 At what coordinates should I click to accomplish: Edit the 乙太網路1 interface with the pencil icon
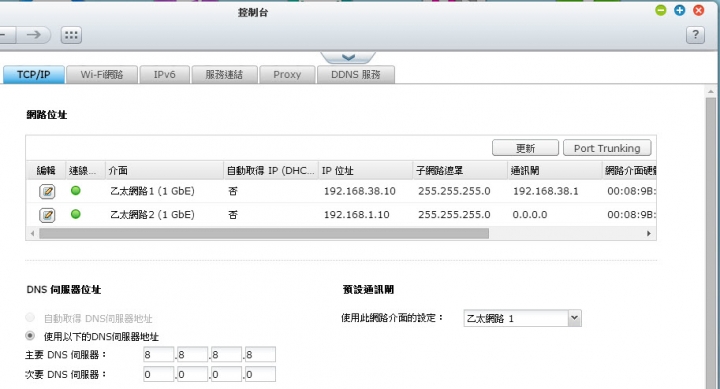(x=47, y=191)
